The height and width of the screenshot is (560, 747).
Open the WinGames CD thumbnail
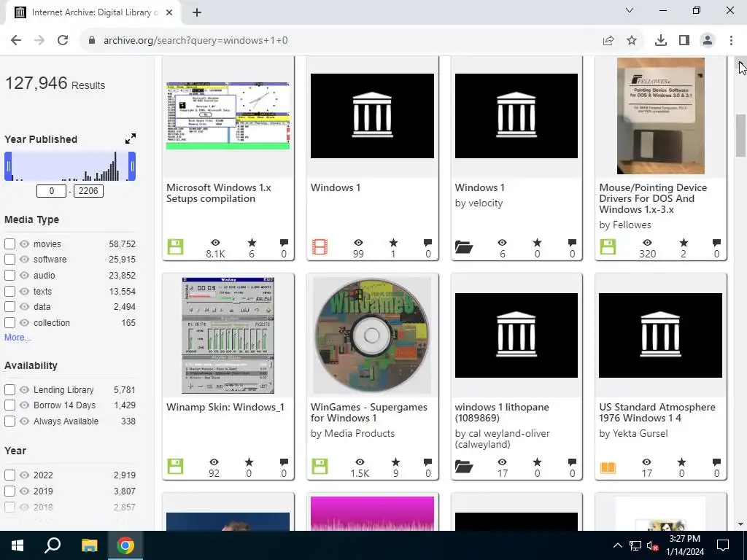click(x=372, y=335)
